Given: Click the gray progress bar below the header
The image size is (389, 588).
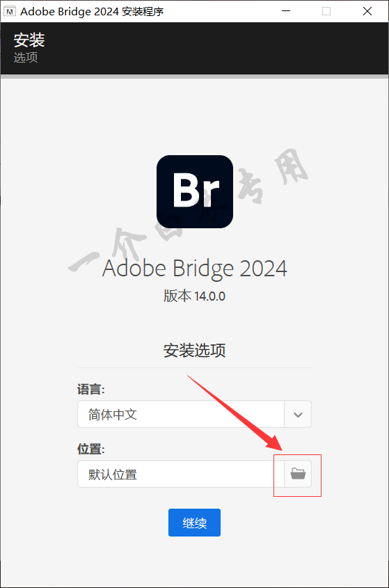Looking at the screenshot, I should click(x=194, y=77).
